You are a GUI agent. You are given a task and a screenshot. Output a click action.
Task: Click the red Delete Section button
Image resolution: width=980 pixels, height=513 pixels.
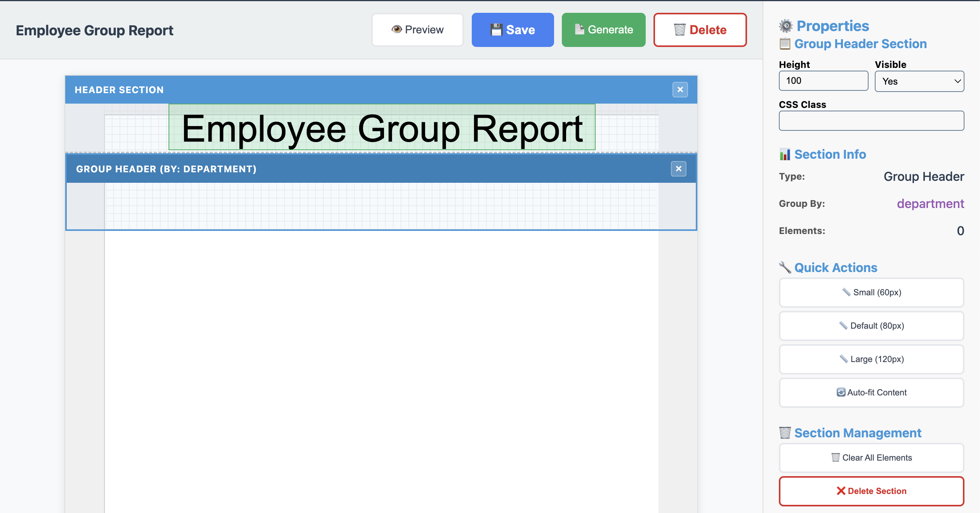(871, 491)
